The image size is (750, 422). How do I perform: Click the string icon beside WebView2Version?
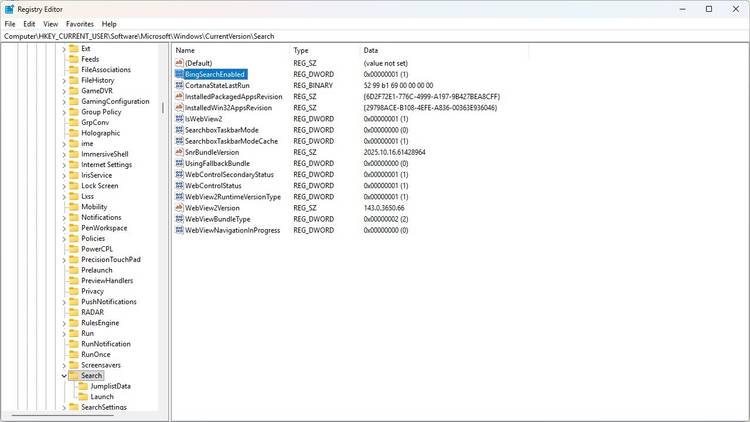click(x=179, y=208)
